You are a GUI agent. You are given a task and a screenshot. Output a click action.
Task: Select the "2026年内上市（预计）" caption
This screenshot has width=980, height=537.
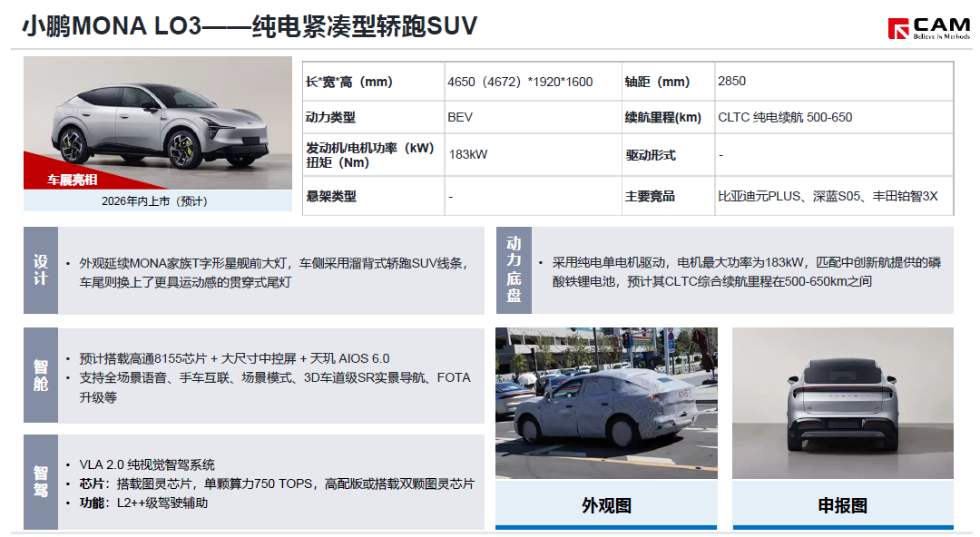point(154,201)
